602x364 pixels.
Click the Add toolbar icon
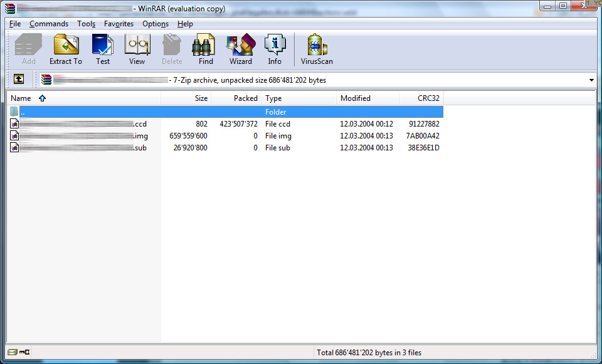point(28,49)
